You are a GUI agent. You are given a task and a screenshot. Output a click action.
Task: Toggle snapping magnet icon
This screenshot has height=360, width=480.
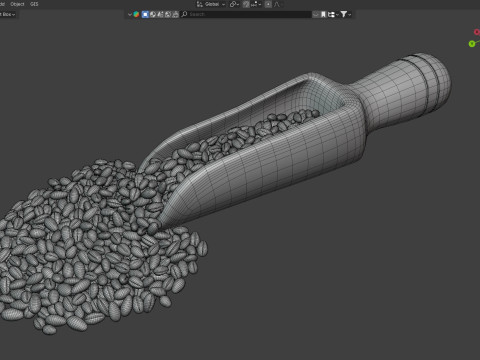[246, 4]
